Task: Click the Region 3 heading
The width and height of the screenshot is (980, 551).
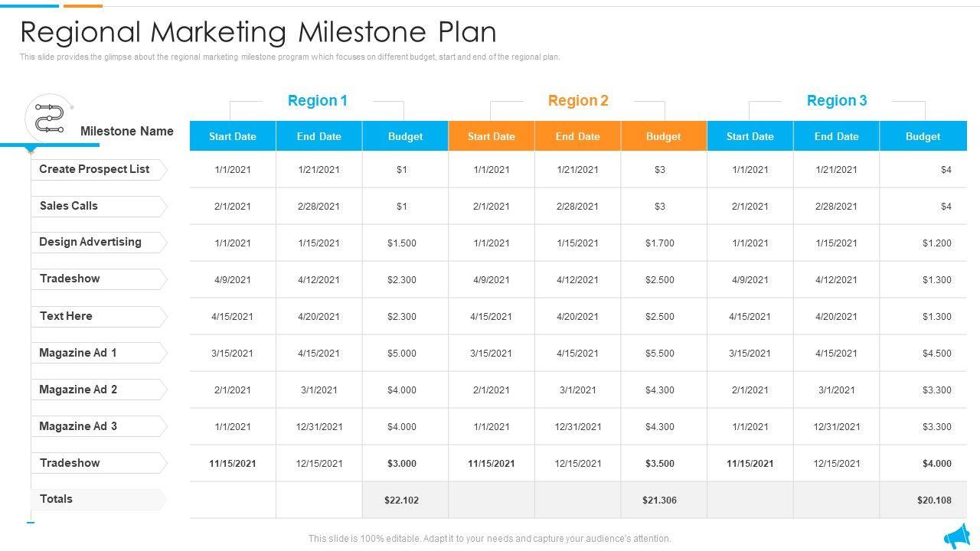Action: [837, 100]
